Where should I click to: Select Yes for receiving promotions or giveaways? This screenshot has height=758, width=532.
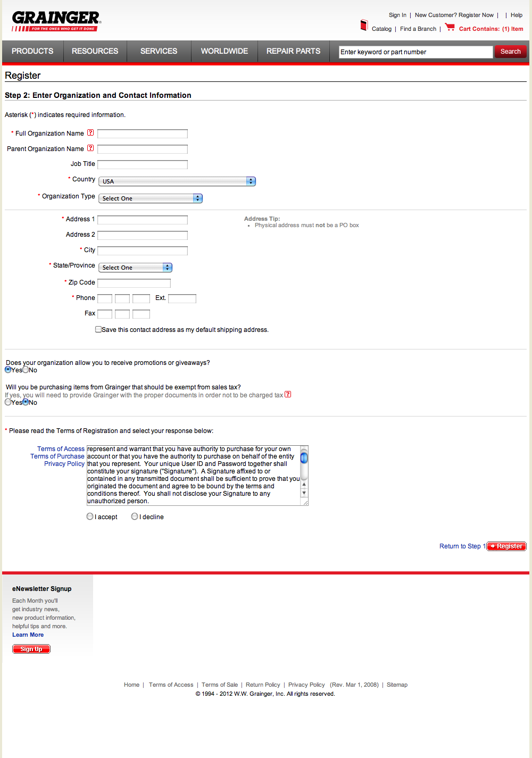(x=8, y=369)
